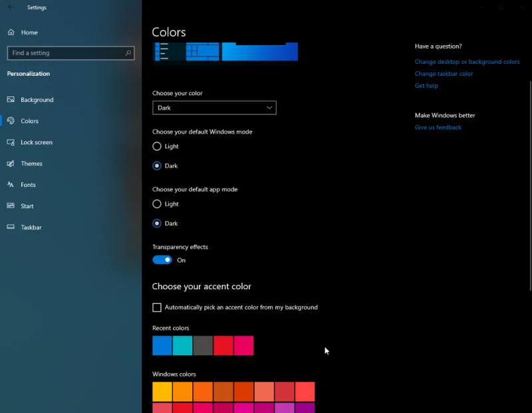Click the back arrow in title bar
This screenshot has height=413, width=532.
pos(11,7)
